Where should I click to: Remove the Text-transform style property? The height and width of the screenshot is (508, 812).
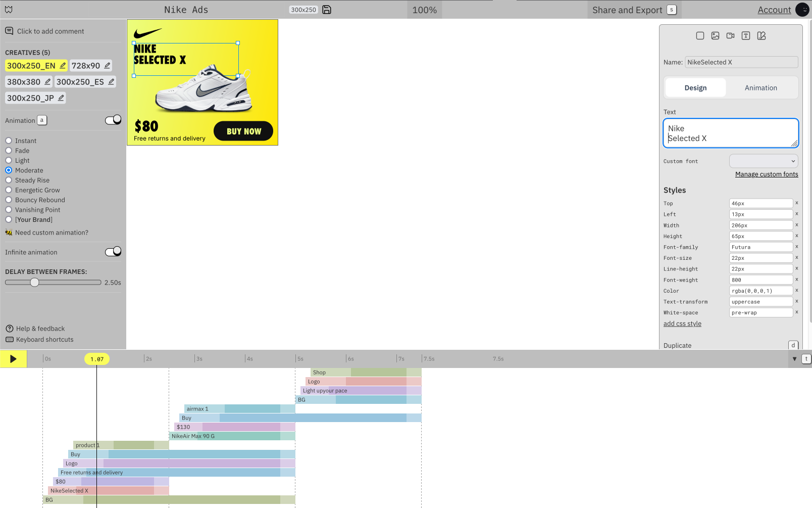[797, 301]
